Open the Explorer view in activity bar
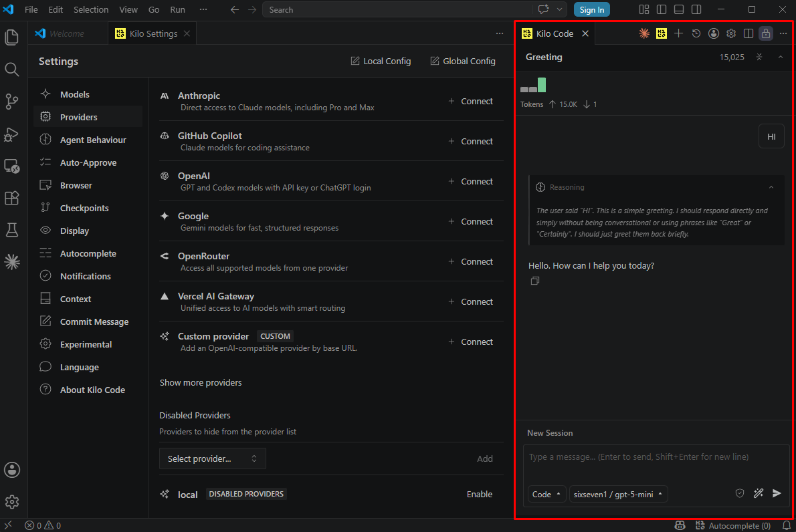Screen dimensions: 796x532 pyautogui.click(x=11, y=37)
